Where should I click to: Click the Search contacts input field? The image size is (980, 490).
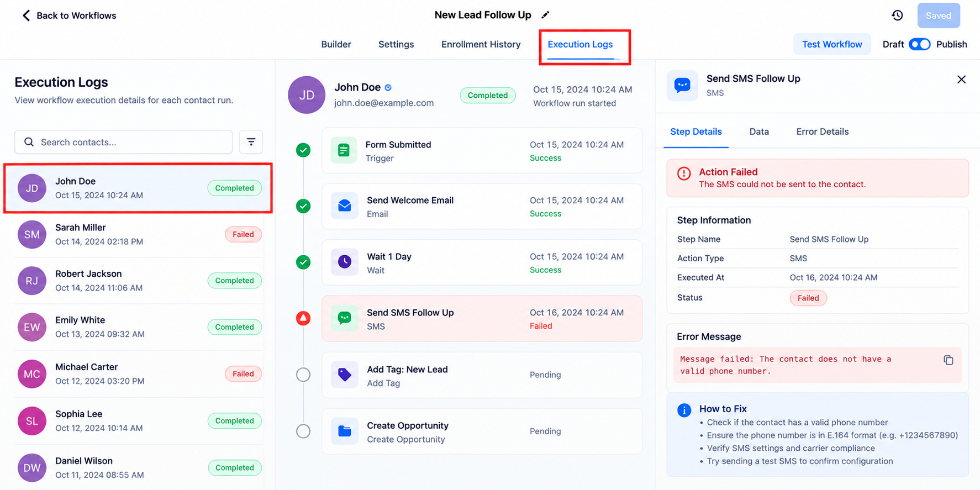[x=124, y=142]
